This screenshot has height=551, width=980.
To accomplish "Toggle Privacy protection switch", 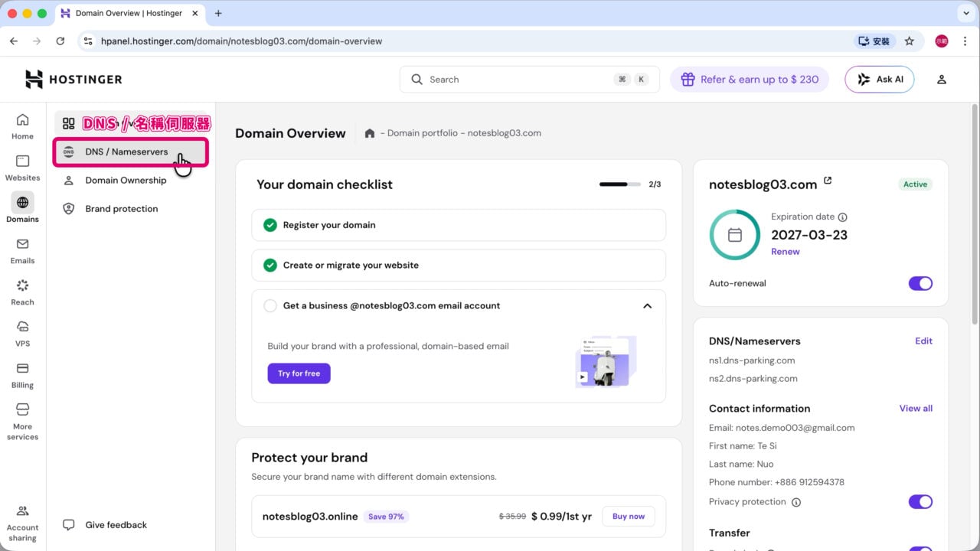I will pos(920,502).
